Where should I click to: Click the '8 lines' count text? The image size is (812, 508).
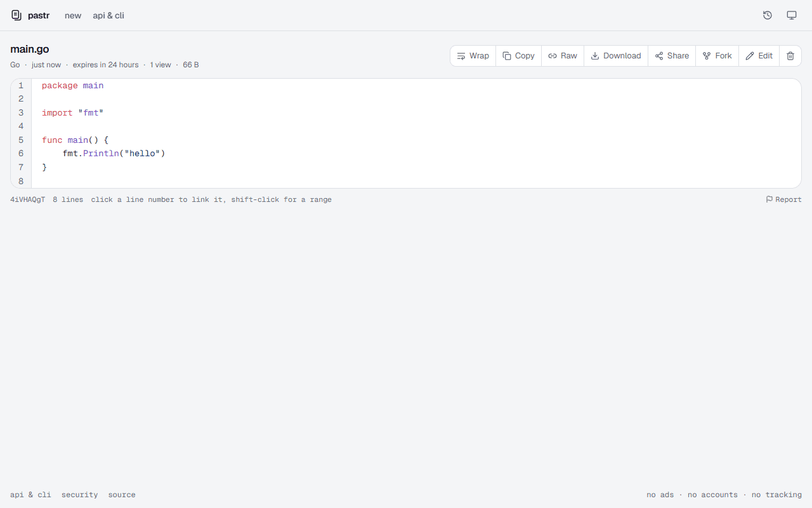[68, 199]
